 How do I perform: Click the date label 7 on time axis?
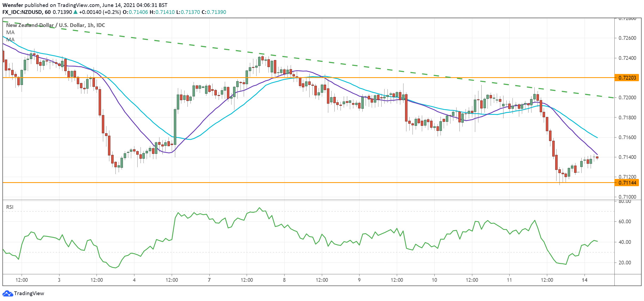pyautogui.click(x=209, y=280)
